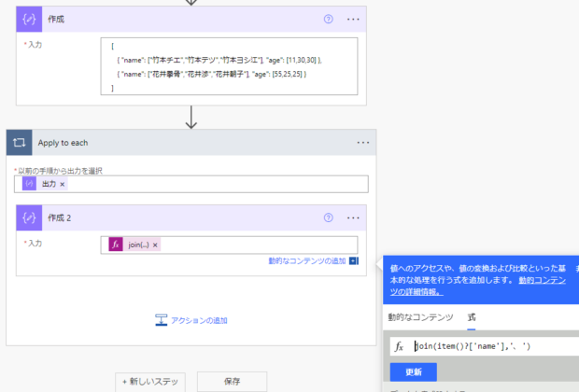Open the Apply to each ellipsis menu

[363, 143]
